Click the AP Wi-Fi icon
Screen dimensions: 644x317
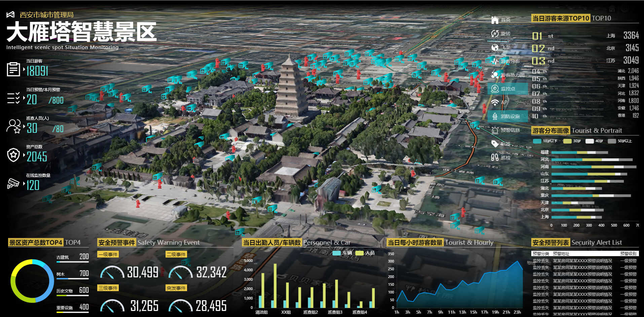coord(495,103)
